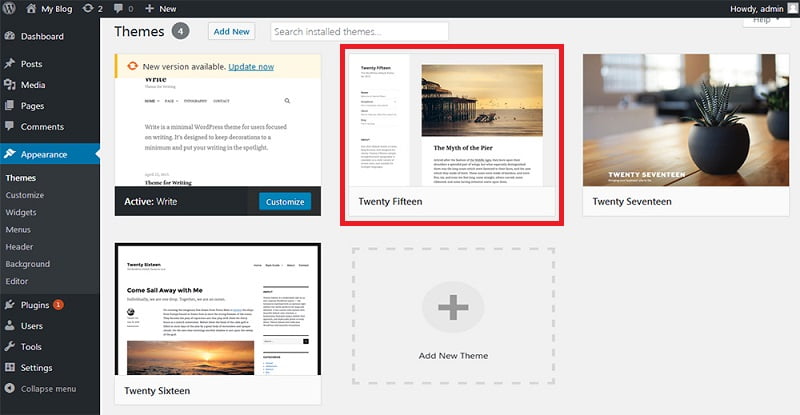800x415 pixels.
Task: Click the Add New Theme label
Action: tap(453, 356)
